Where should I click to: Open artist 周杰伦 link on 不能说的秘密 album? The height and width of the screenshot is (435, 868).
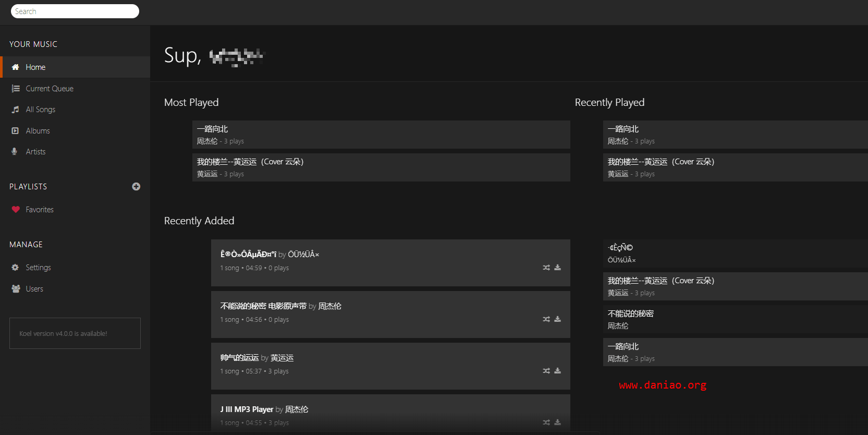point(329,306)
